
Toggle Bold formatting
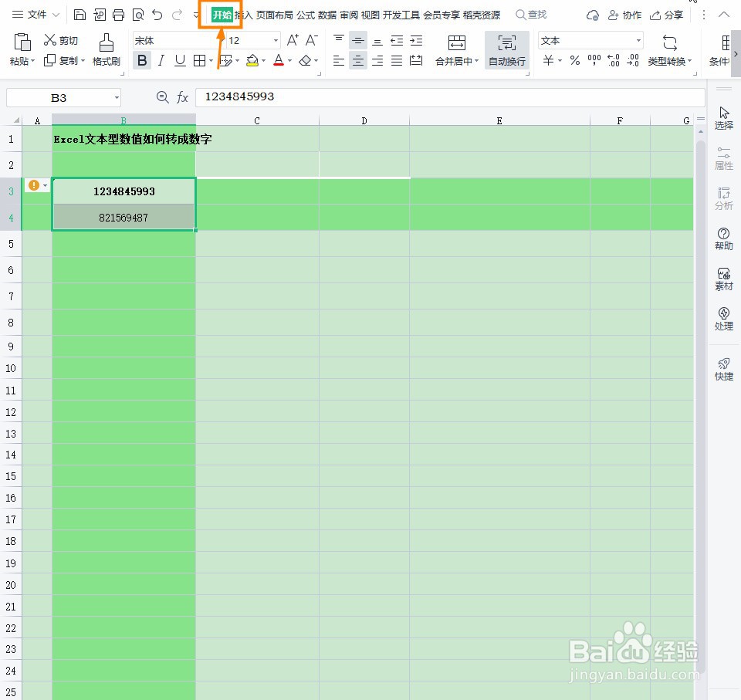[x=142, y=60]
